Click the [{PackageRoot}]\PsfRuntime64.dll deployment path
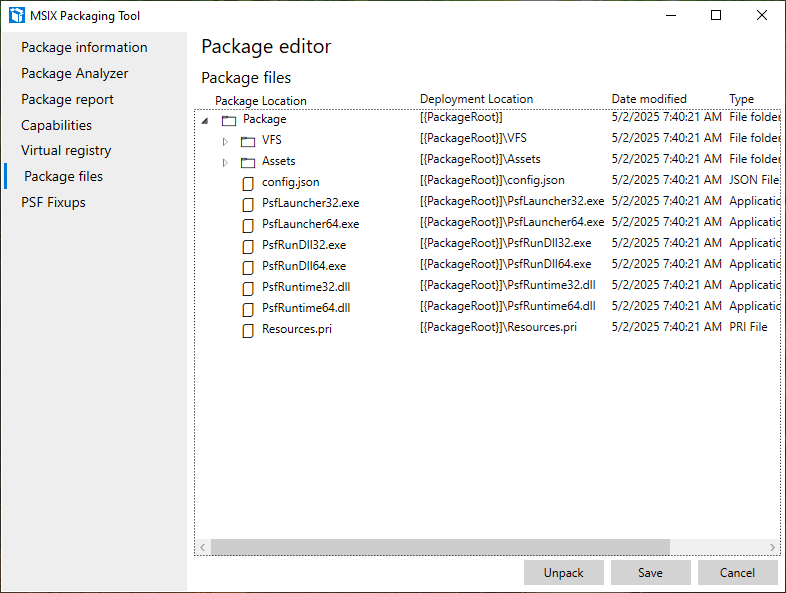Viewport: 786px width, 593px height. 508,306
